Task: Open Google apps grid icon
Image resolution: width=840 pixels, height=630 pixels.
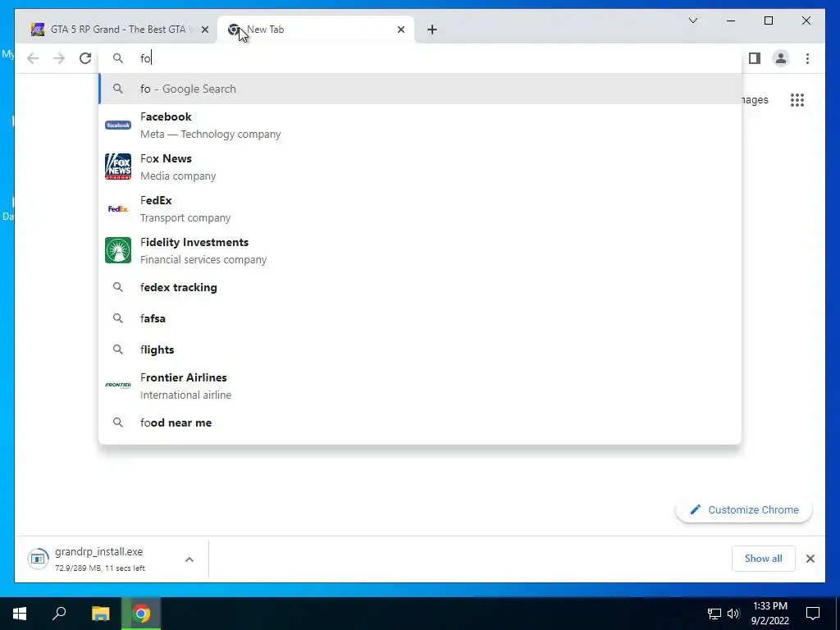Action: pyautogui.click(x=797, y=100)
